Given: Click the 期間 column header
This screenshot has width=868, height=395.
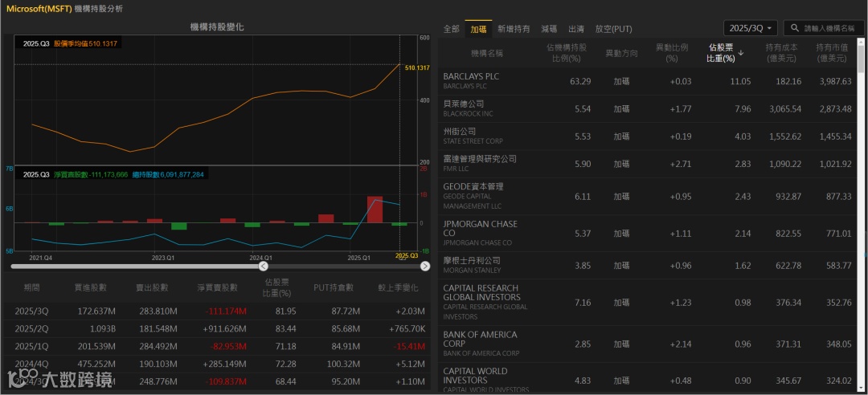Looking at the screenshot, I should coord(31,287).
